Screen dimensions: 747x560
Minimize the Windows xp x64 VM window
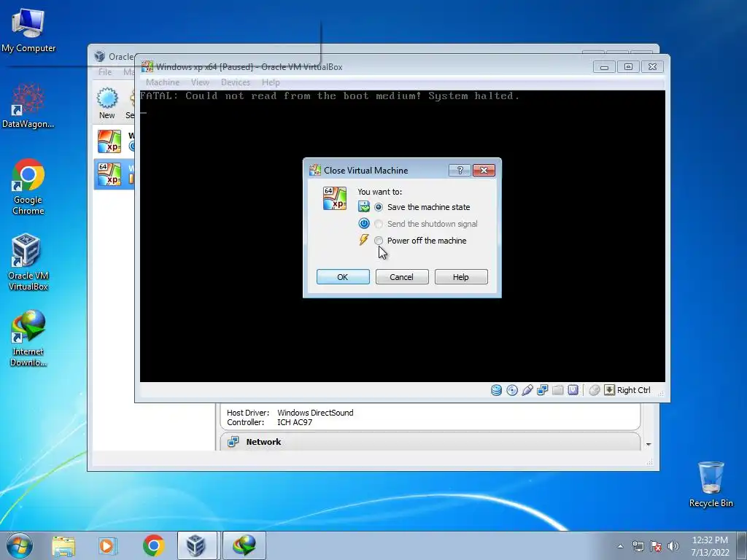coord(605,66)
